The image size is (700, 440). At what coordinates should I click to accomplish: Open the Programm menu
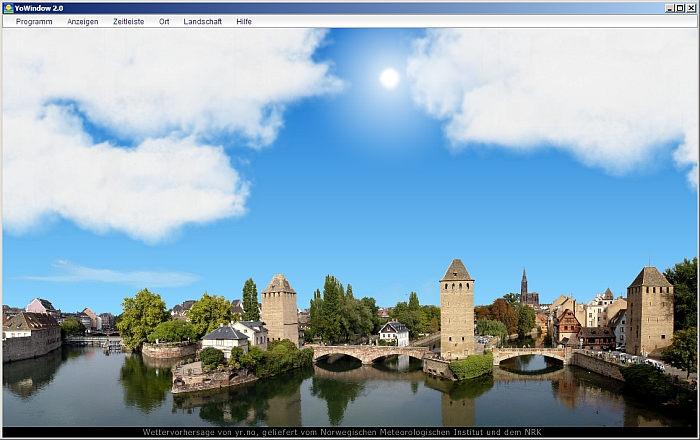pos(34,21)
